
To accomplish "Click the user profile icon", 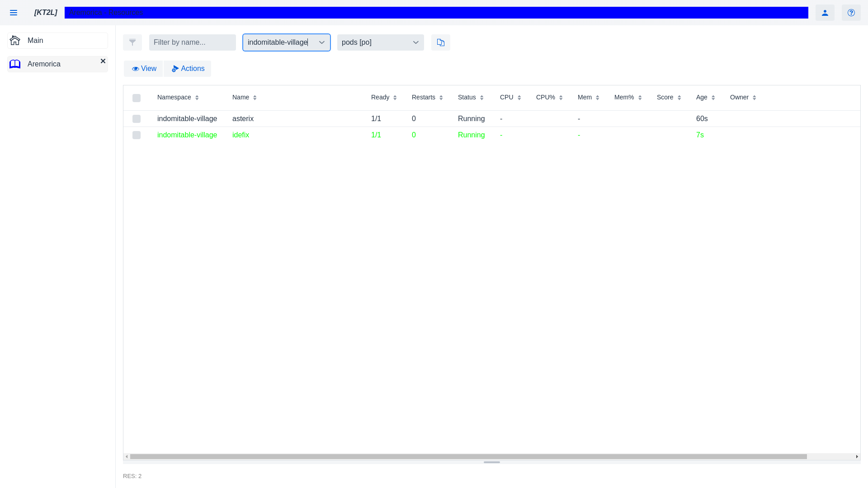I will coord(825,13).
